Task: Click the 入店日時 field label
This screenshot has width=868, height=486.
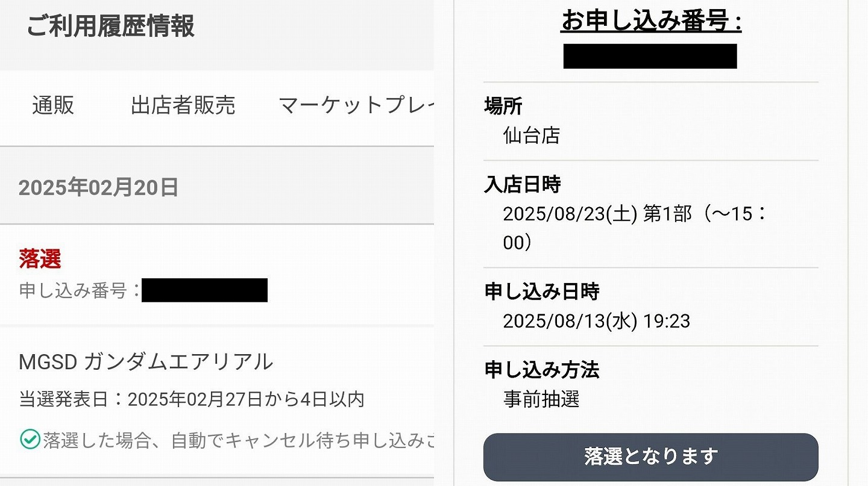Action: pos(522,184)
